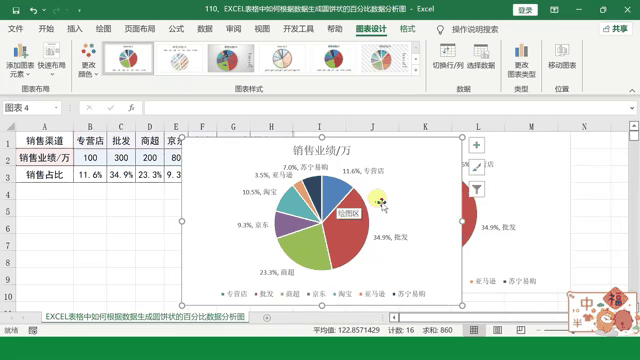Click Change Chart Type icon
The height and width of the screenshot is (360, 640).
pos(521,51)
